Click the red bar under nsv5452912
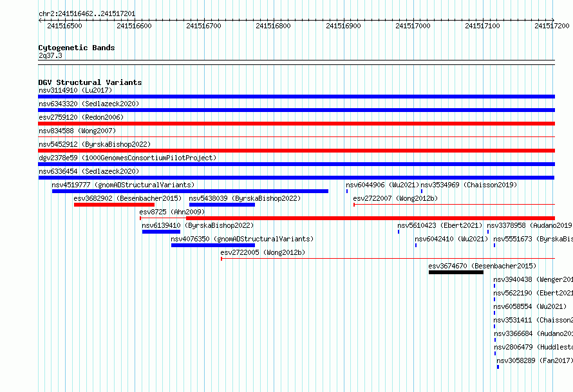This screenshot has width=573, height=392. (x=296, y=151)
